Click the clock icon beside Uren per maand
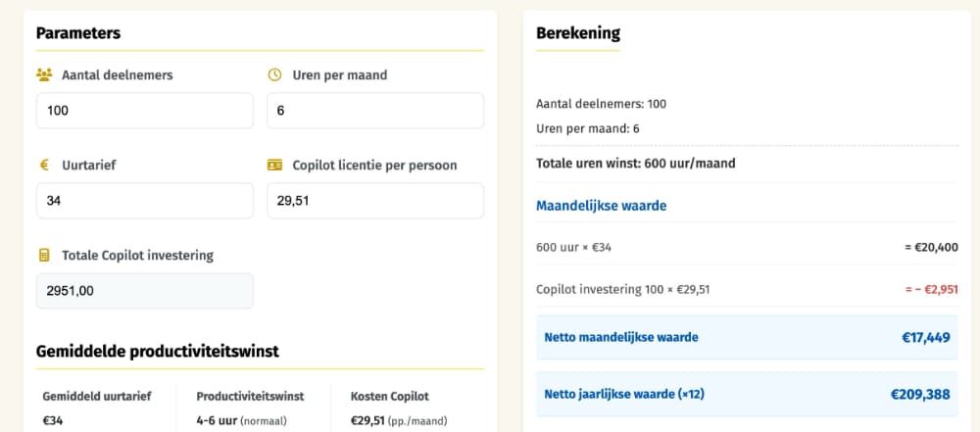 [274, 75]
